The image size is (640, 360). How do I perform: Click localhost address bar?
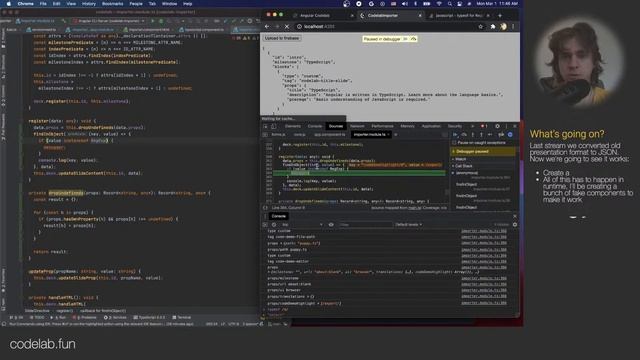tap(386, 27)
